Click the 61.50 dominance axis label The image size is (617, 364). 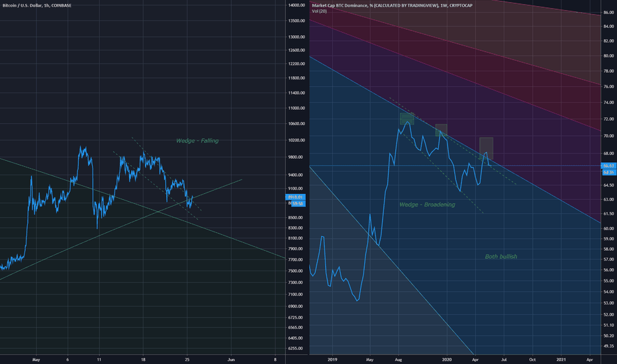click(609, 214)
